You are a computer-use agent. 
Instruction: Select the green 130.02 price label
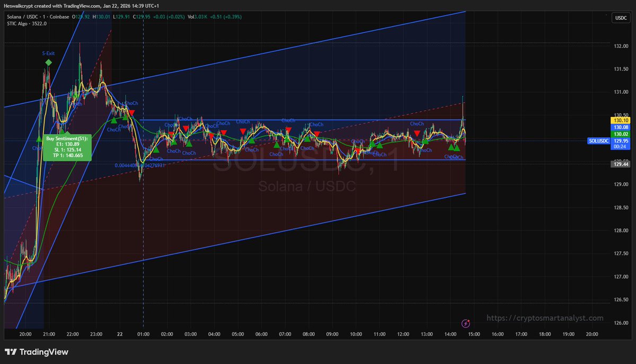(x=620, y=135)
